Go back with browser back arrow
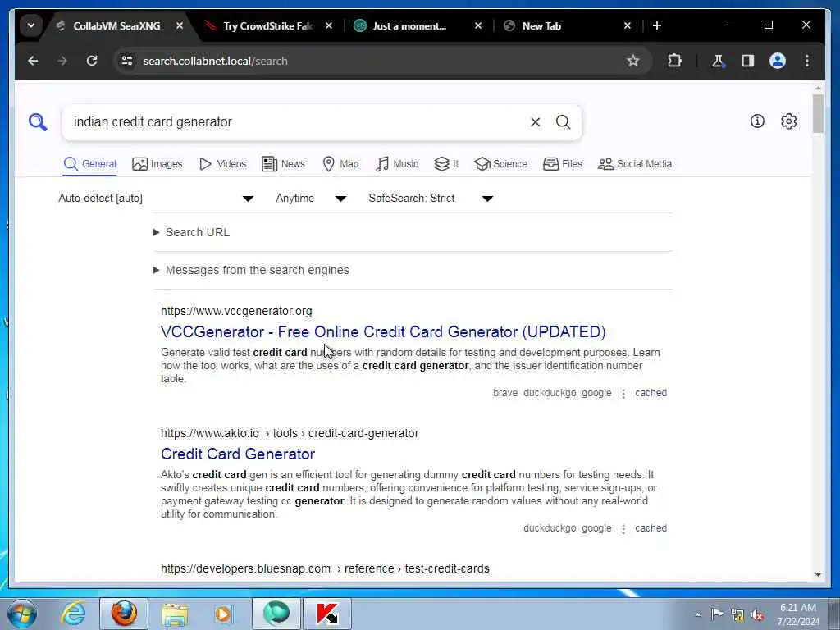840x630 pixels. pyautogui.click(x=33, y=61)
